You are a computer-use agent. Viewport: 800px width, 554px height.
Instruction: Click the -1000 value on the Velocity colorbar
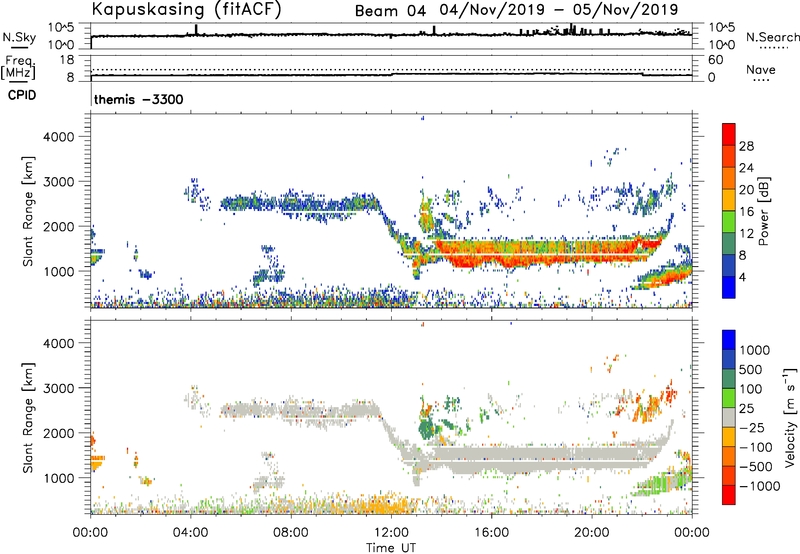[x=760, y=486]
